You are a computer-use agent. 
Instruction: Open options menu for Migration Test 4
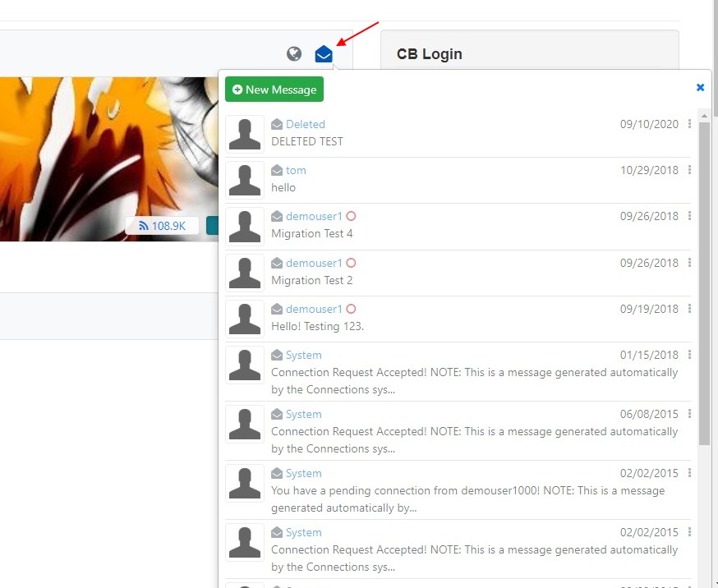click(689, 216)
